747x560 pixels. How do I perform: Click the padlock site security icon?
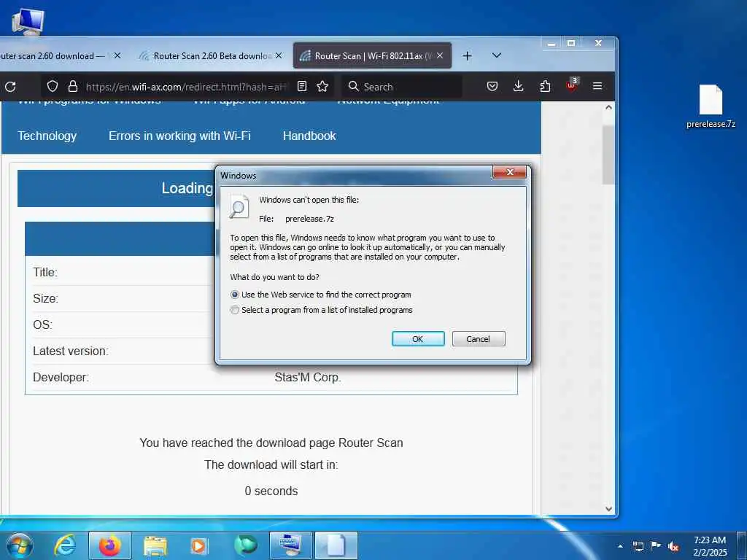point(72,86)
